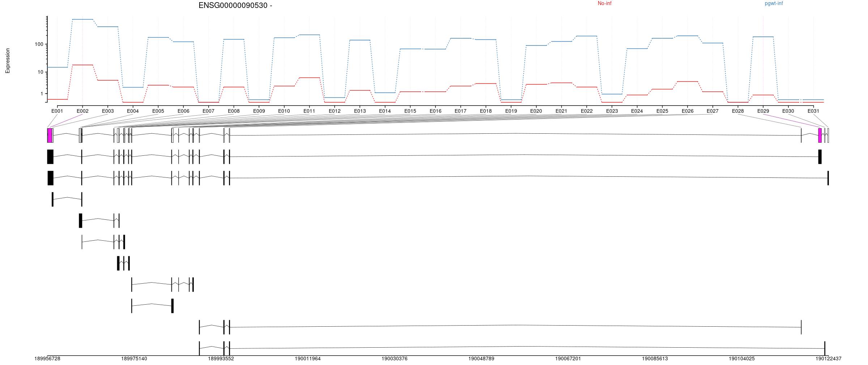Select the gray exon box in gene model

pos(80,136)
